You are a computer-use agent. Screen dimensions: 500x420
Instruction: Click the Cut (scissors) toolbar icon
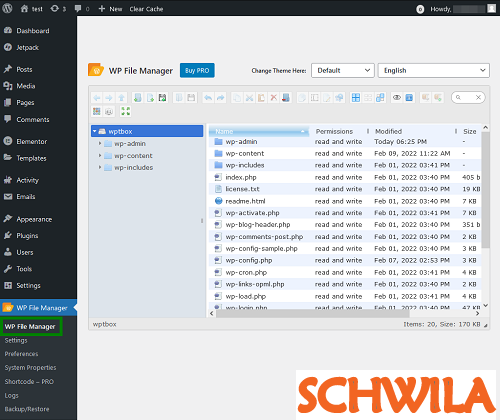(249, 98)
